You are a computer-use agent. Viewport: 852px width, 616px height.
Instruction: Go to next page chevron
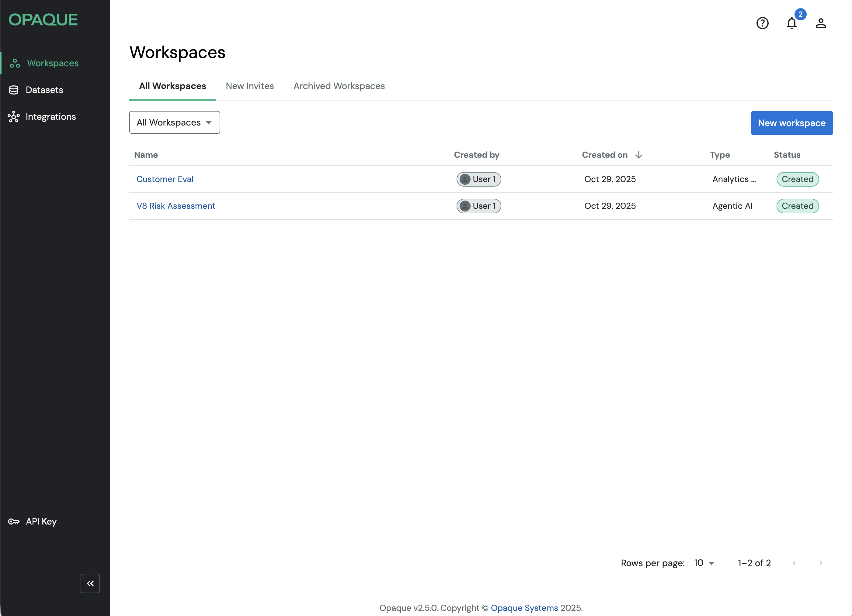click(x=820, y=563)
